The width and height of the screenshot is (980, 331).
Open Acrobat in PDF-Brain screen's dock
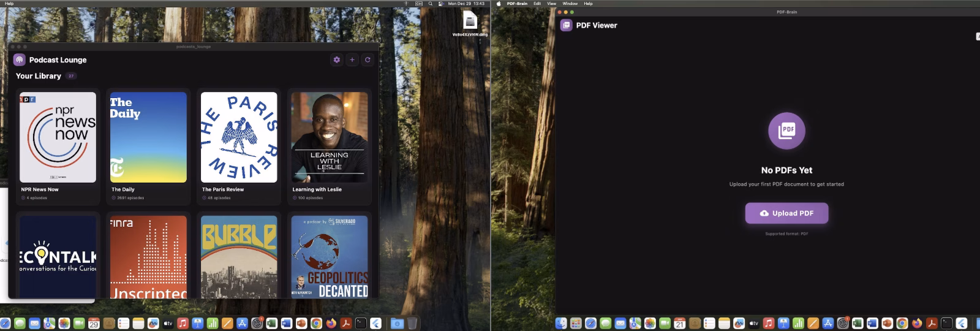click(931, 323)
